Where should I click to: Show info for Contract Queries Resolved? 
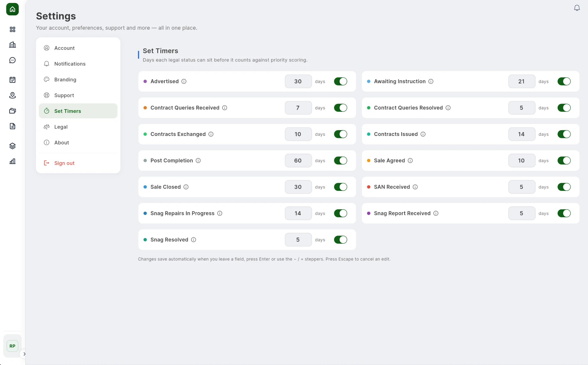[x=448, y=108]
